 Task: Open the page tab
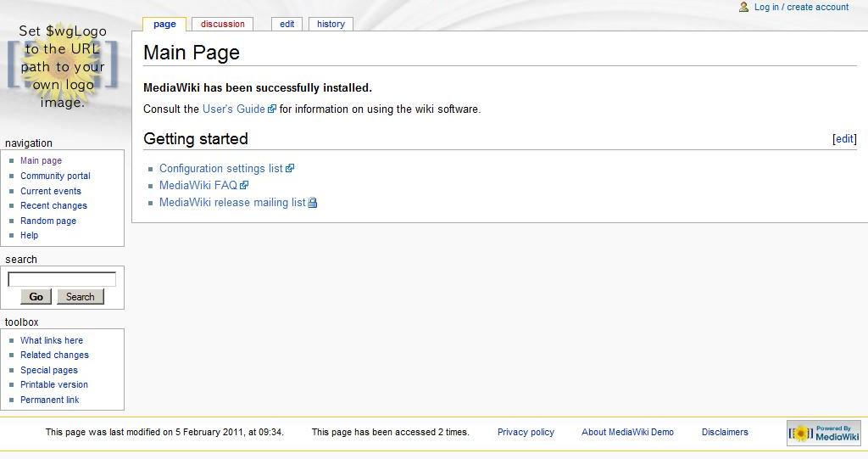click(164, 24)
